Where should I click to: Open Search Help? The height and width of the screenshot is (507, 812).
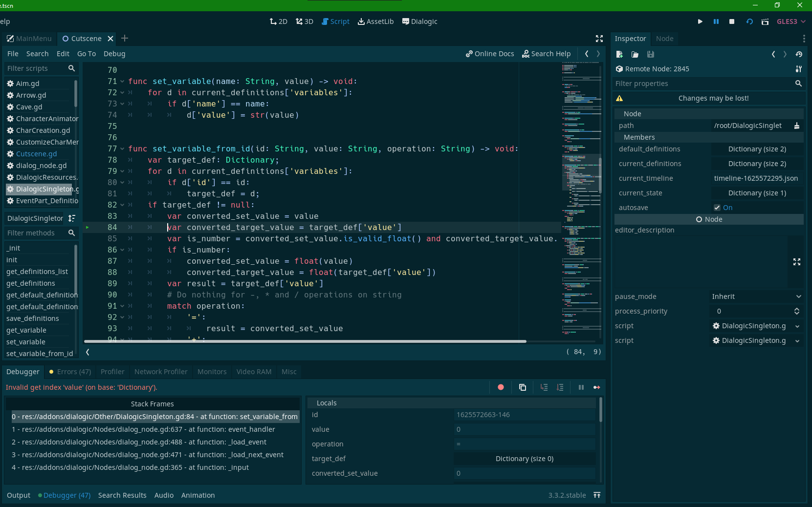pos(547,54)
